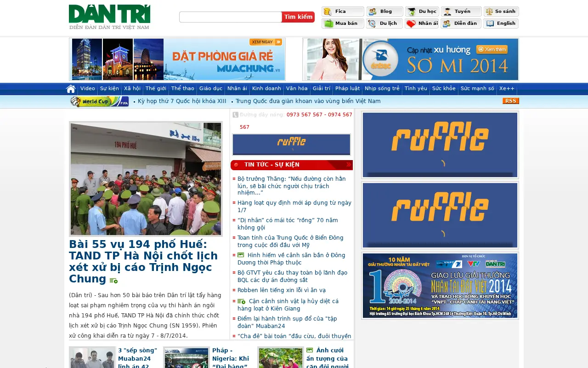Select Sức mạnh số in the navigation
The width and height of the screenshot is (588, 368).
point(477,88)
